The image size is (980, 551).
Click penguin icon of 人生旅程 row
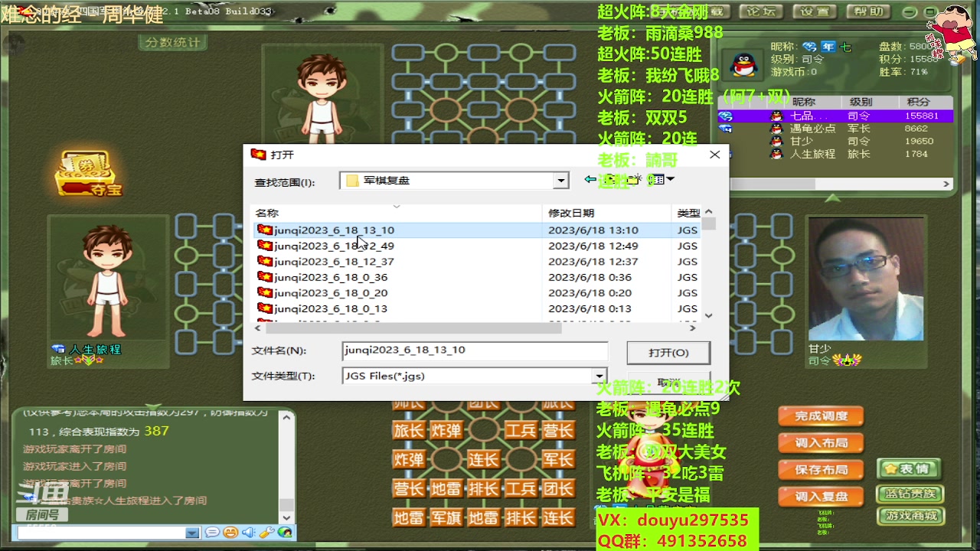[776, 154]
